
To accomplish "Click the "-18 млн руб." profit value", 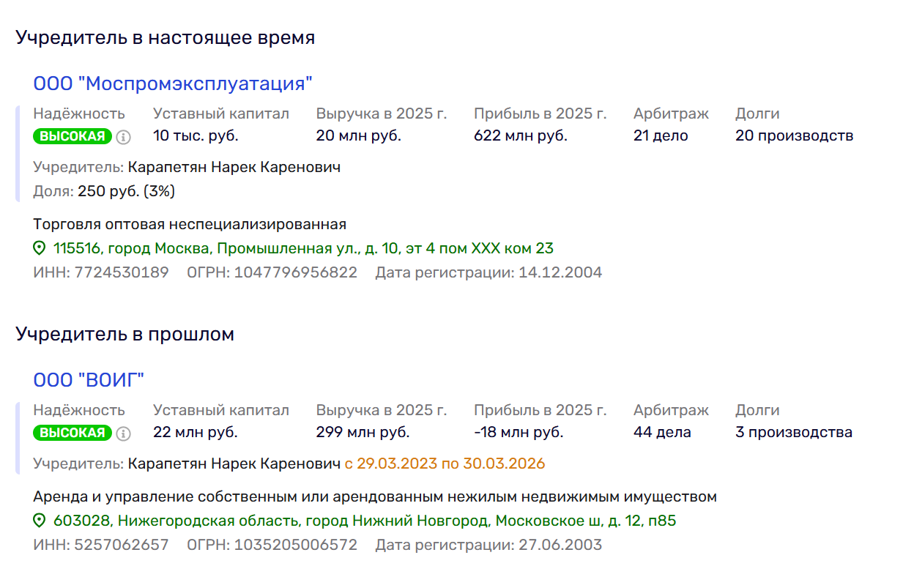I will [x=519, y=432].
